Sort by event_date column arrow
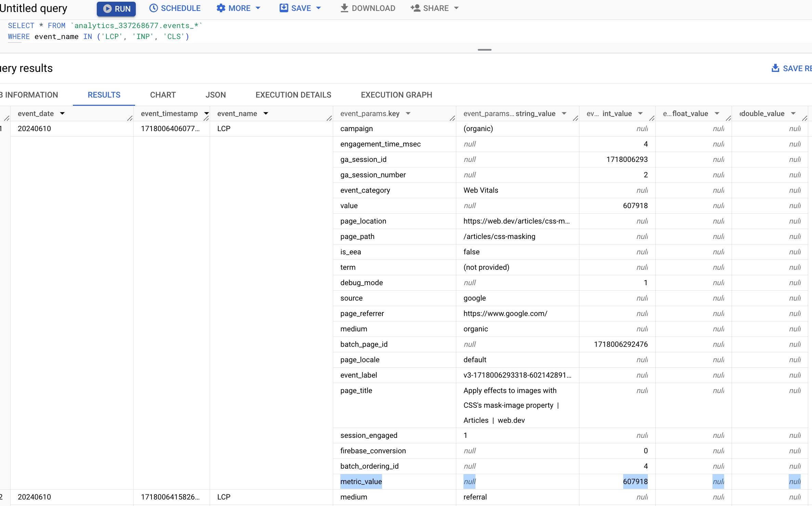This screenshot has width=812, height=506. click(63, 113)
